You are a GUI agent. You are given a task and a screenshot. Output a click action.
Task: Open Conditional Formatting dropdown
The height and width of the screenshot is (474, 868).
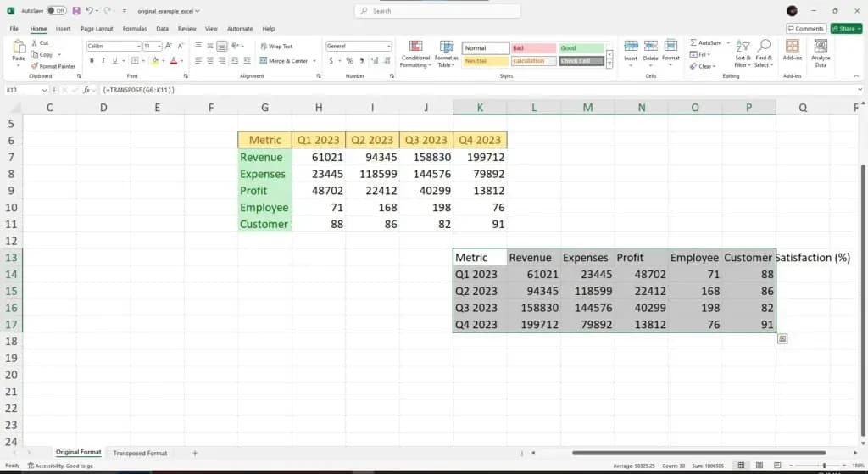pyautogui.click(x=415, y=53)
